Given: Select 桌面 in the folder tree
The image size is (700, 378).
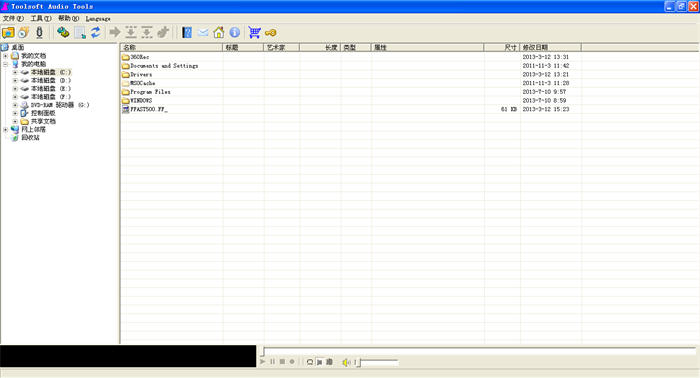Looking at the screenshot, I should tap(17, 47).
